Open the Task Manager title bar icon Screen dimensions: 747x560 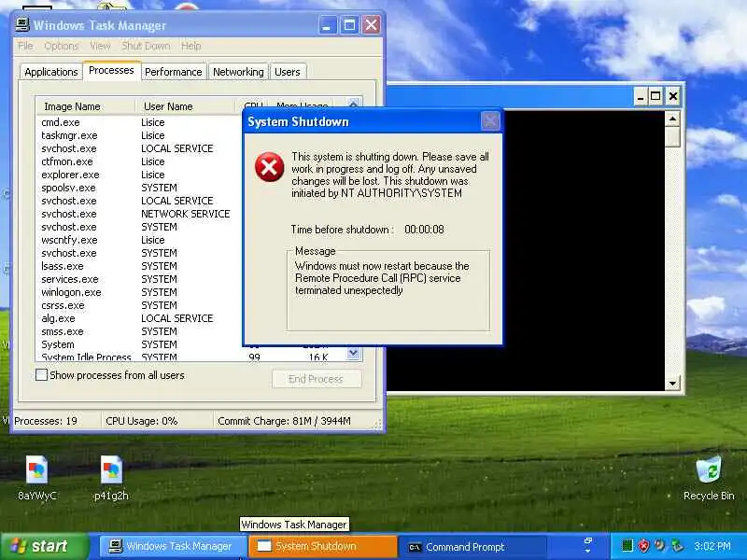[x=21, y=25]
